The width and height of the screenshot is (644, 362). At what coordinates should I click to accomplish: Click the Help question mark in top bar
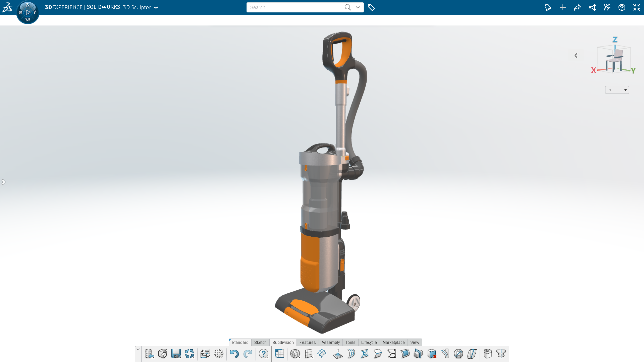[x=622, y=7]
